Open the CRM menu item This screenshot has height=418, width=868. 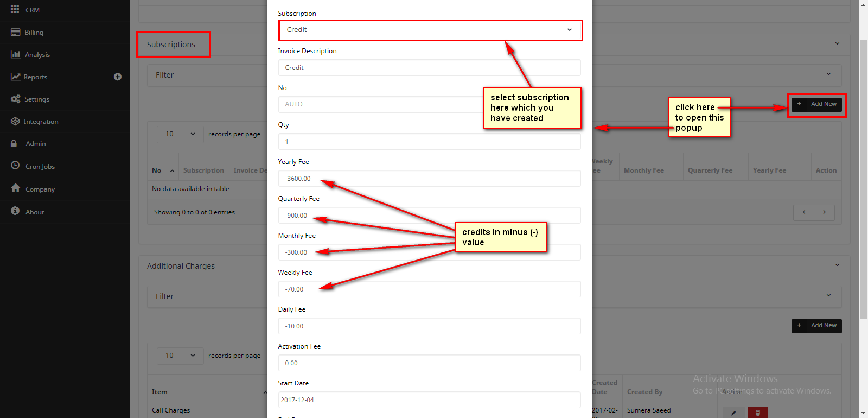click(x=33, y=10)
